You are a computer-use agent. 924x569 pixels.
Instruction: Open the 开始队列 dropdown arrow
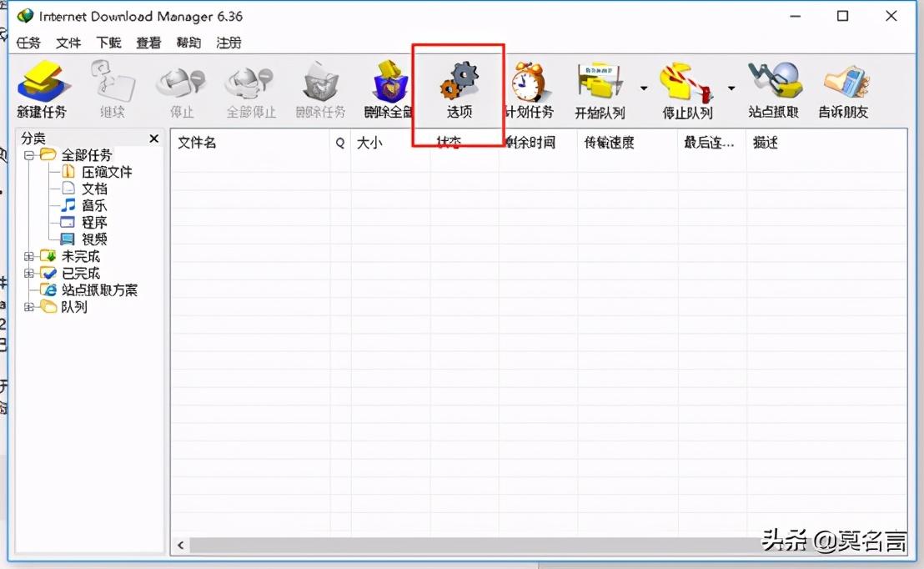pyautogui.click(x=644, y=88)
